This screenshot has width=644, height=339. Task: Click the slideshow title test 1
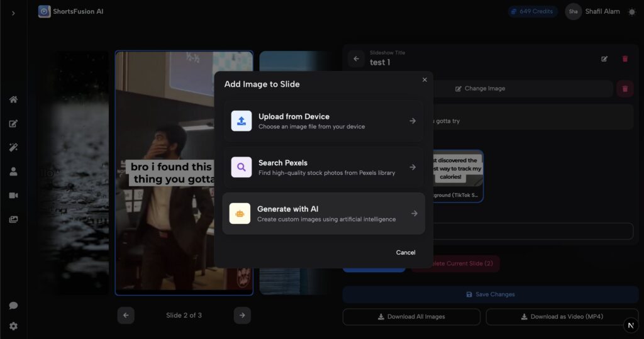pyautogui.click(x=380, y=62)
